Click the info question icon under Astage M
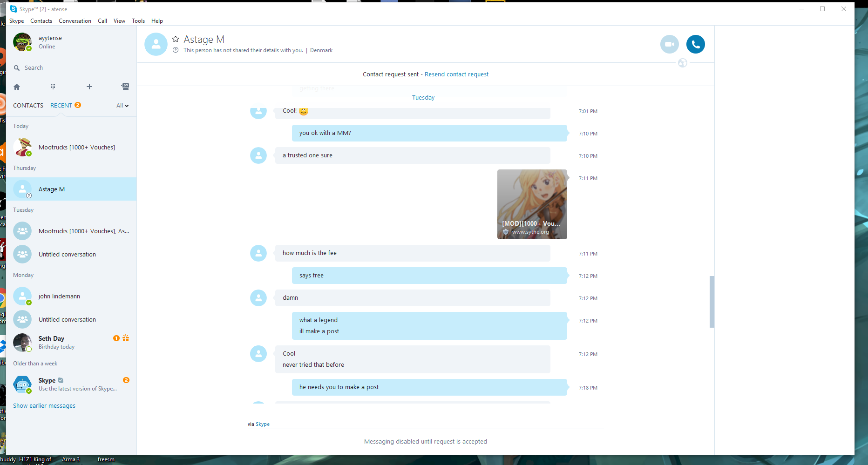The image size is (868, 465). (176, 50)
